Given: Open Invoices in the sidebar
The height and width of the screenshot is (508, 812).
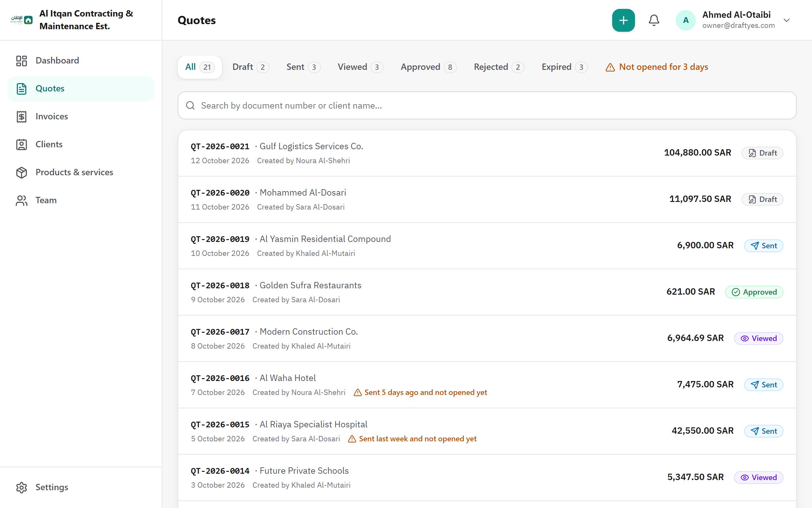Looking at the screenshot, I should pos(81,116).
